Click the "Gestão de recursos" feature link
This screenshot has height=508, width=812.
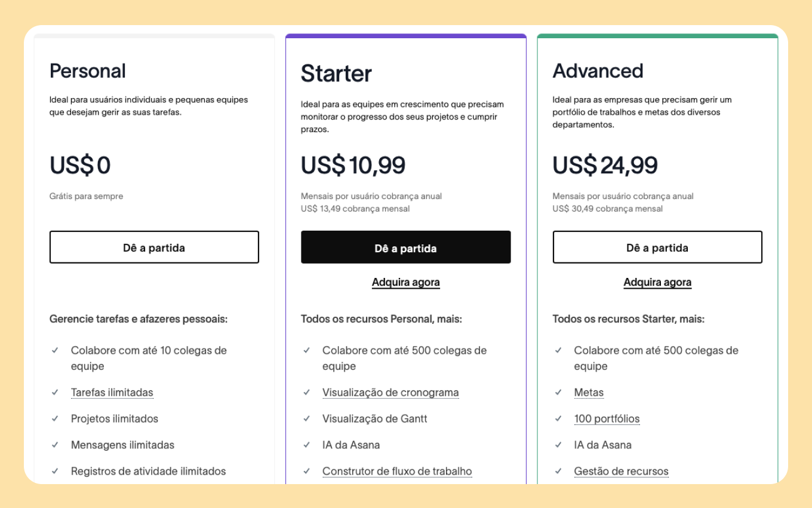point(621,472)
